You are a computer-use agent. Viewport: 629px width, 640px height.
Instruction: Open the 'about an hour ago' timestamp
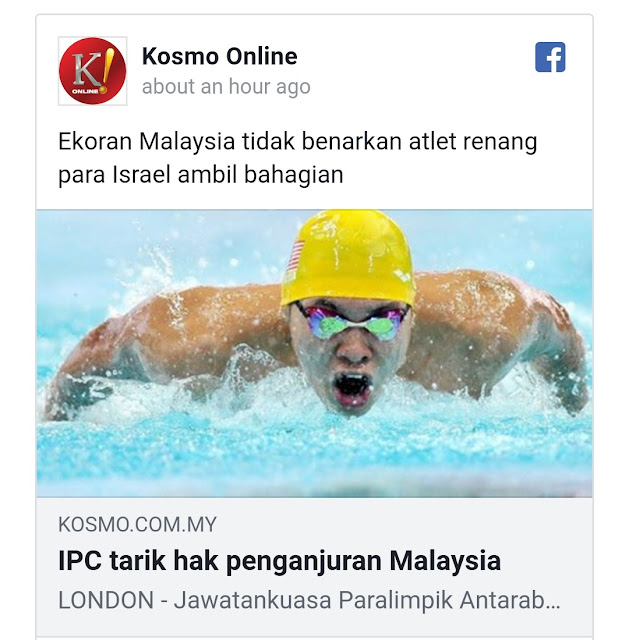click(x=226, y=87)
